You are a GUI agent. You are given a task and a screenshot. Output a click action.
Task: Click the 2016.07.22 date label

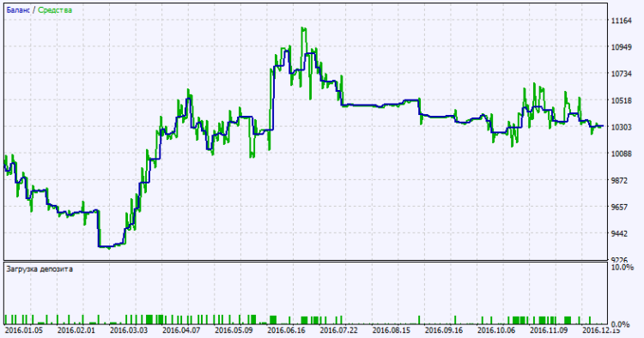[339, 330]
